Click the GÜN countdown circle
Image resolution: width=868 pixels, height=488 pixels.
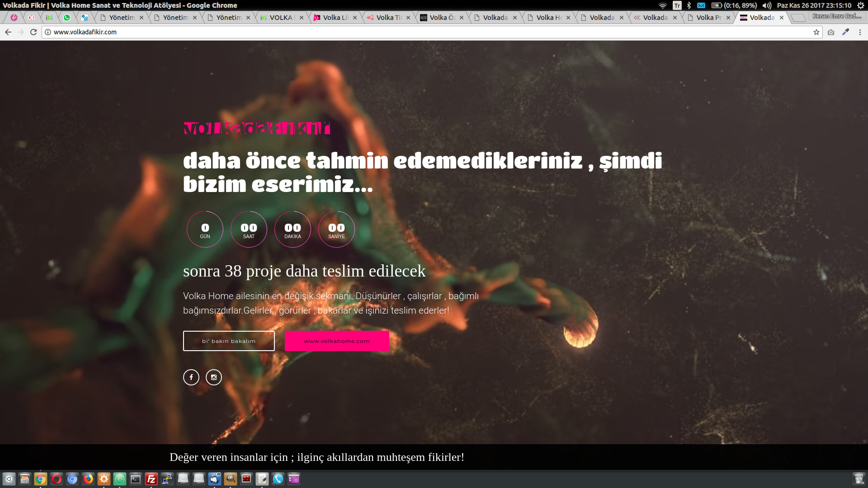(x=205, y=230)
